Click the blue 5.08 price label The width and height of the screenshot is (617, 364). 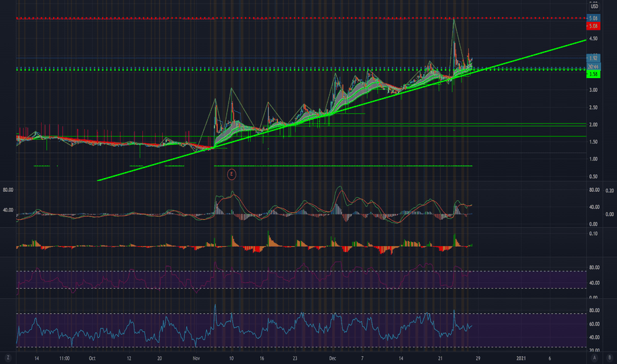click(593, 18)
